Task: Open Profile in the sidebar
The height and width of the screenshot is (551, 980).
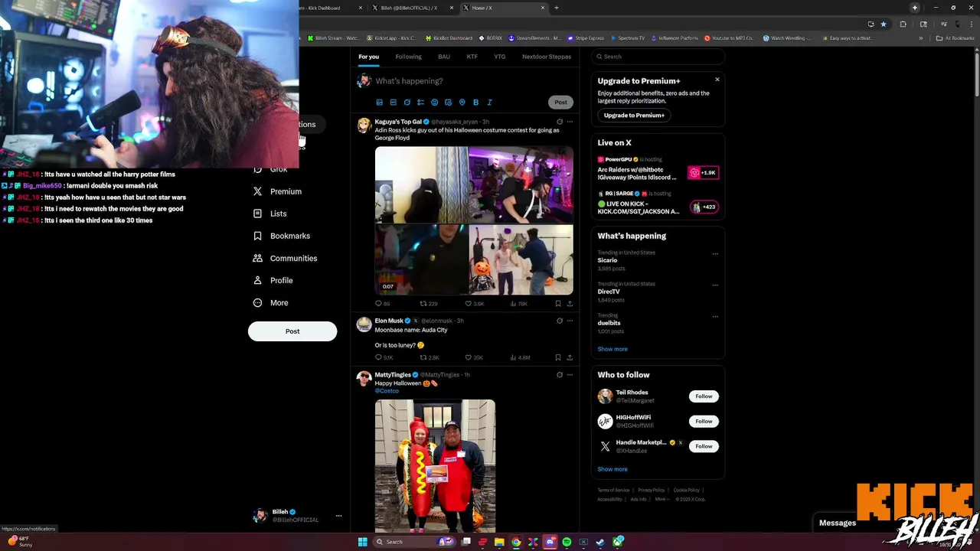Action: click(273, 280)
